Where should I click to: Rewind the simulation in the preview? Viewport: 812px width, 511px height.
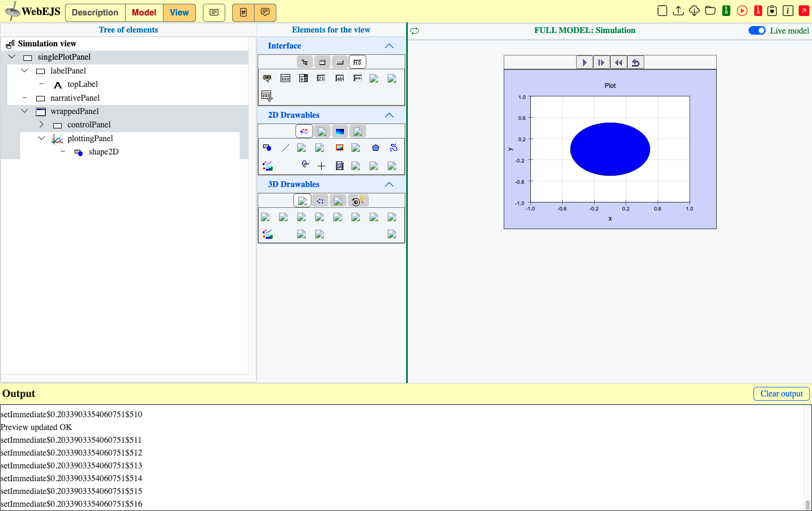click(619, 62)
